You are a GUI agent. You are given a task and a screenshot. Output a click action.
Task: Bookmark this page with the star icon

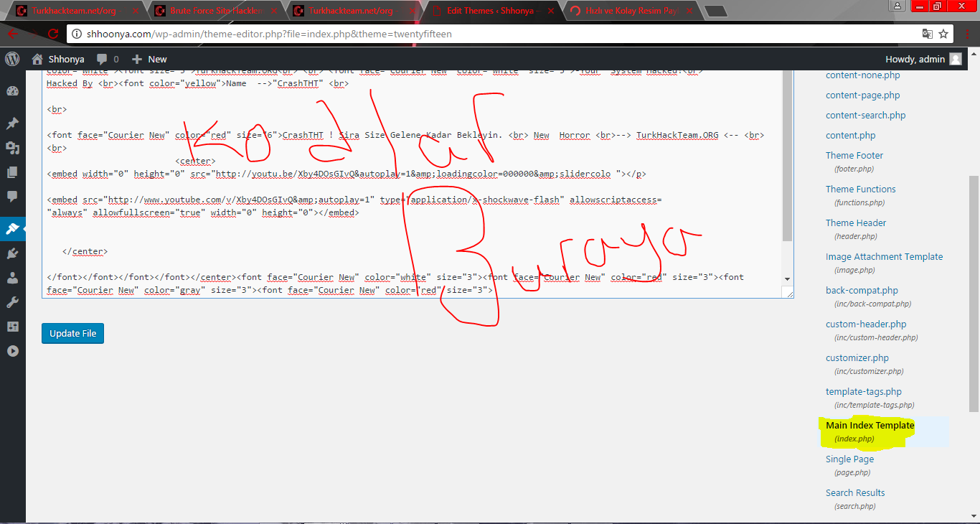[944, 34]
